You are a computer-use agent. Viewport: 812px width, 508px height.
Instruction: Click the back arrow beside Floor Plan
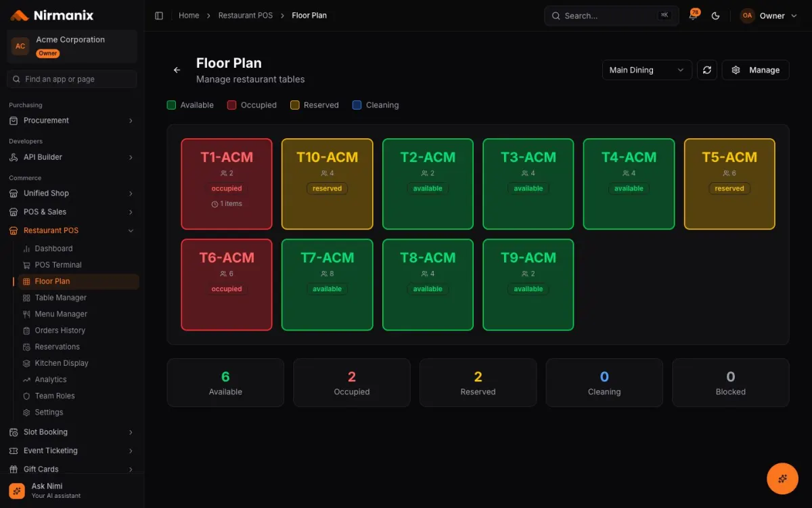pyautogui.click(x=177, y=70)
